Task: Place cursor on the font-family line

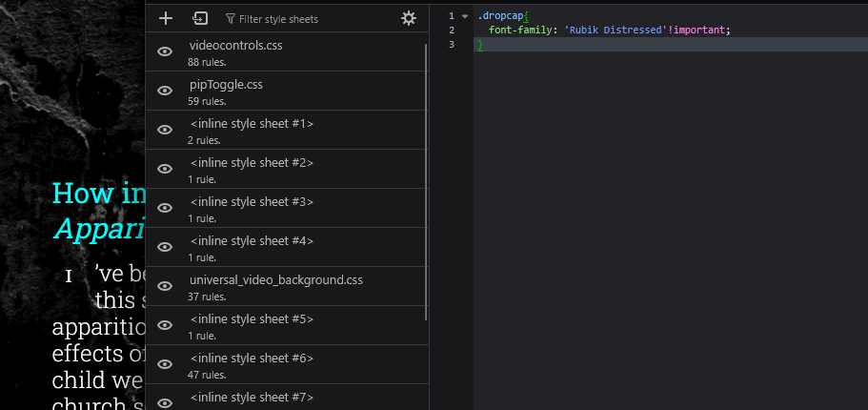Action: point(610,31)
